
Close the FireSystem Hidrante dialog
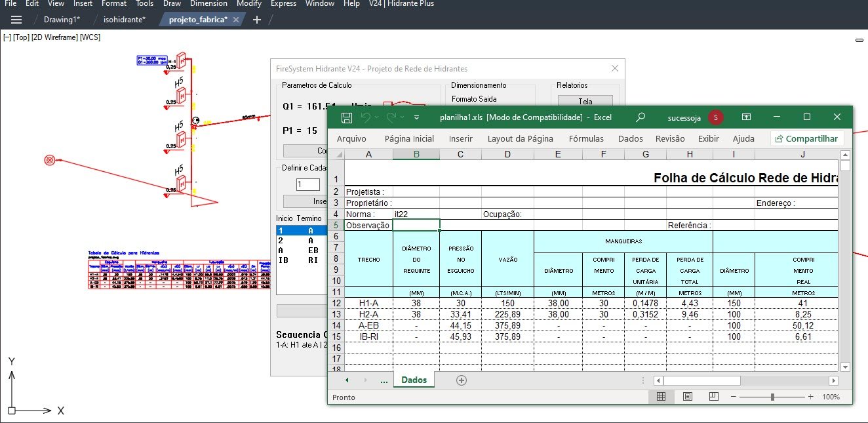(614, 68)
